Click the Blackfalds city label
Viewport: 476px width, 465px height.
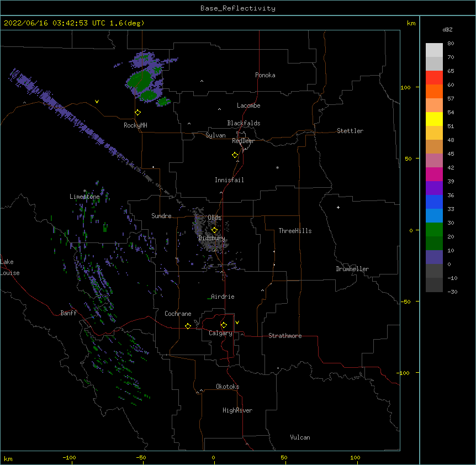click(244, 123)
